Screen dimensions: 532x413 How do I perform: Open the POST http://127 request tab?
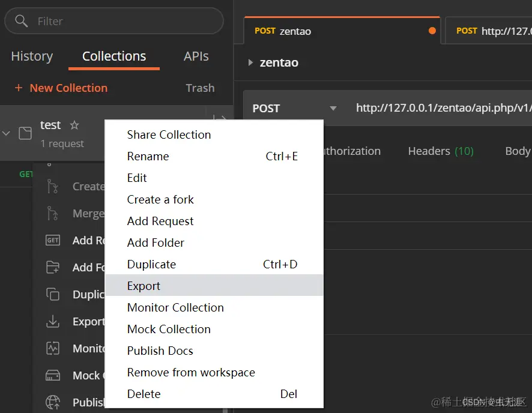coord(489,31)
